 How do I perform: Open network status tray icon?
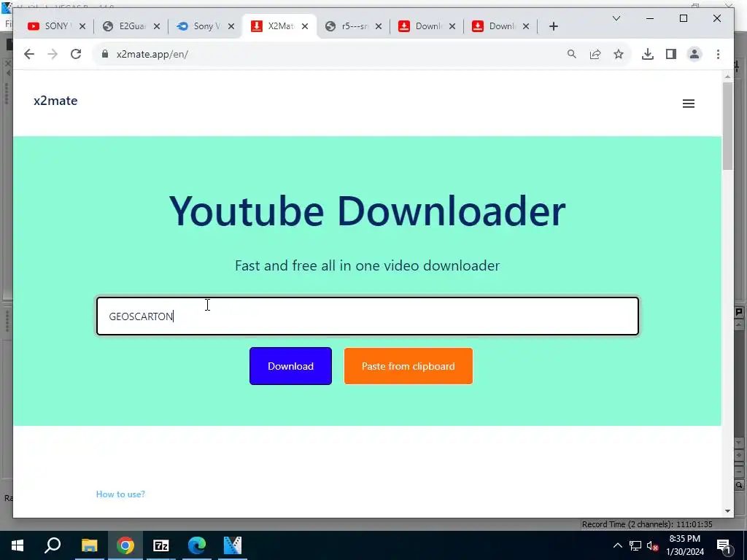(x=635, y=545)
